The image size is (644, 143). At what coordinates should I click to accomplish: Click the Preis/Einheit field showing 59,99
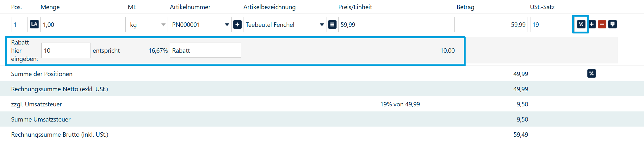pyautogui.click(x=396, y=25)
